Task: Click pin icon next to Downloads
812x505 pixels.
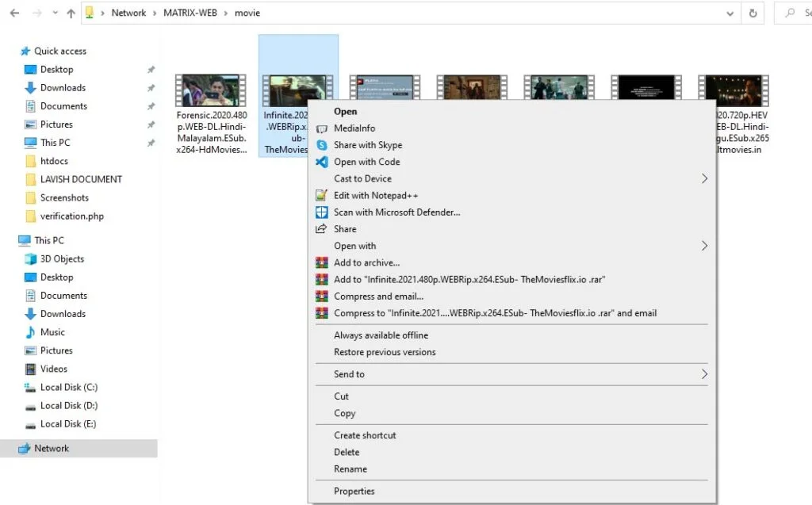Action: (x=151, y=88)
